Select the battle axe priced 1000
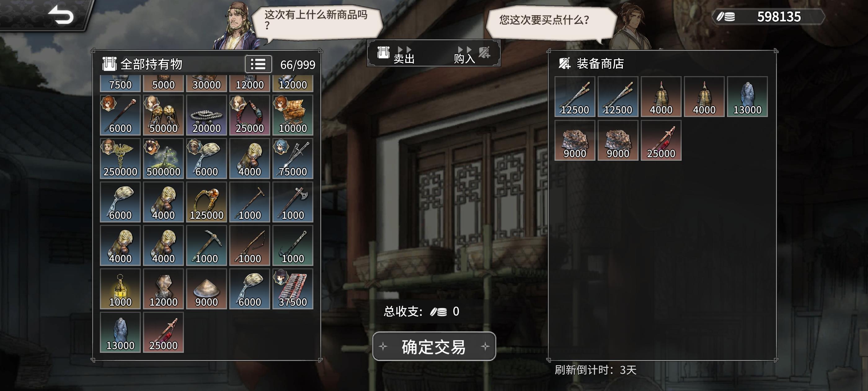The height and width of the screenshot is (391, 868). [x=293, y=202]
